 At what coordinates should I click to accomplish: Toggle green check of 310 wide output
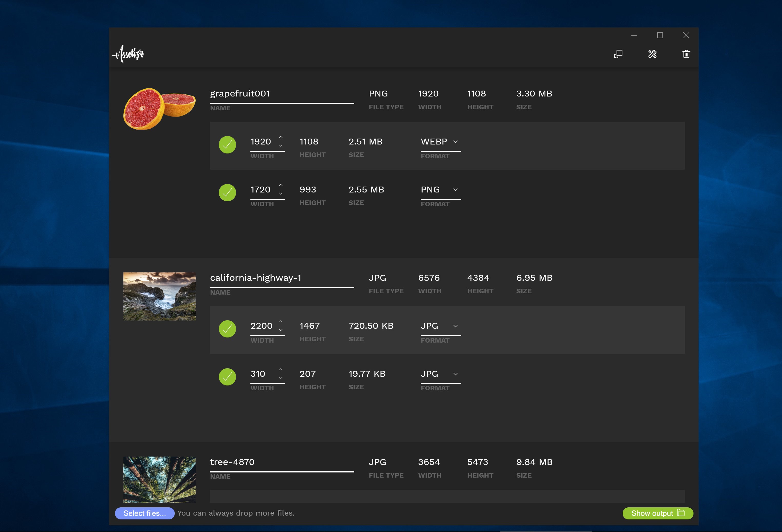228,377
